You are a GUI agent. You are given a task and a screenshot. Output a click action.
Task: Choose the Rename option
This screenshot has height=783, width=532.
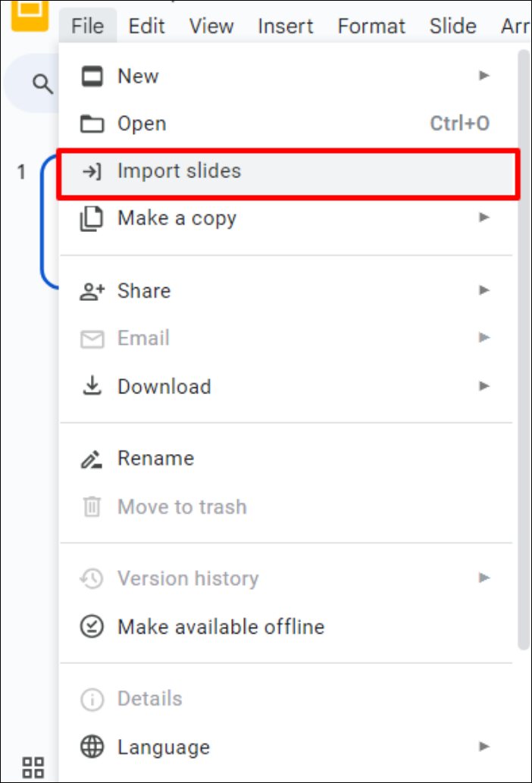pos(155,459)
